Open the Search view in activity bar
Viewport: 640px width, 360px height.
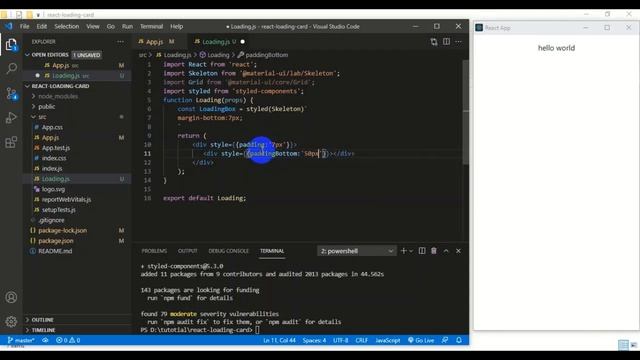11,69
